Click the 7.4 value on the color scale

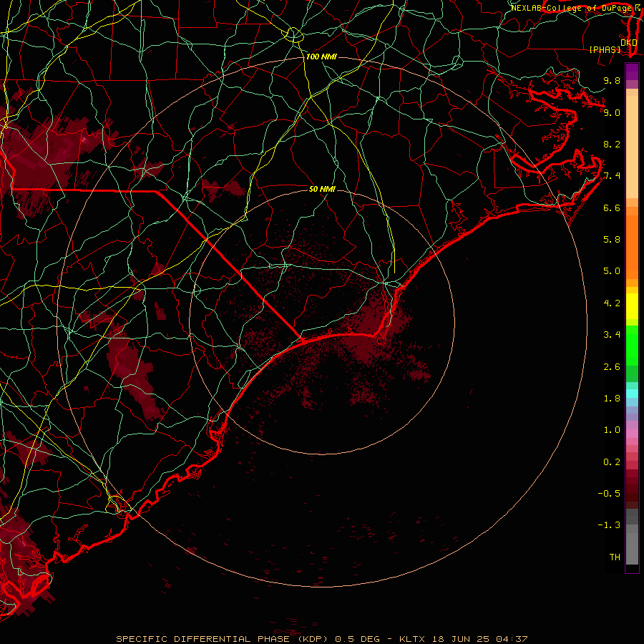click(612, 176)
